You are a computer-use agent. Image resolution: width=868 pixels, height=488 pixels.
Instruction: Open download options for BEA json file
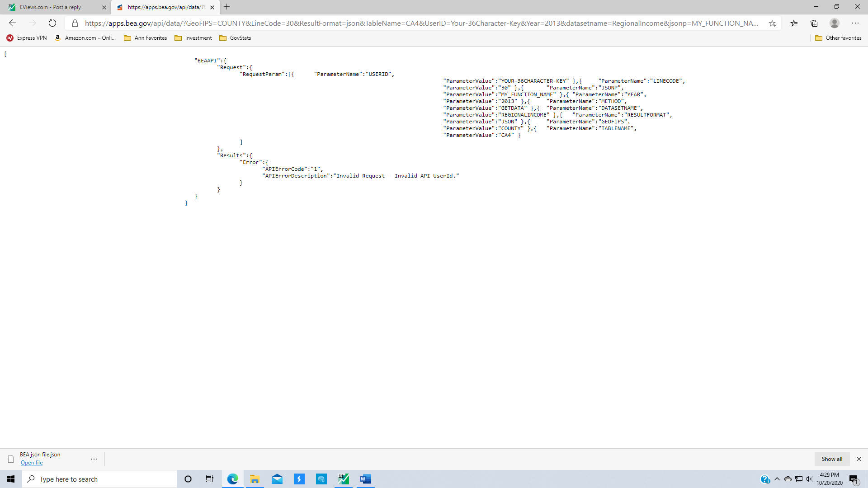pyautogui.click(x=94, y=459)
